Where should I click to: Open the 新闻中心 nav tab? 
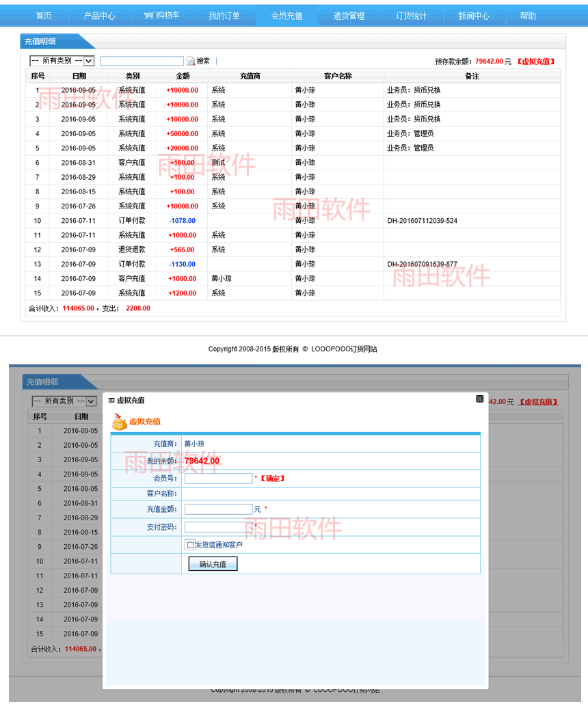pos(474,16)
